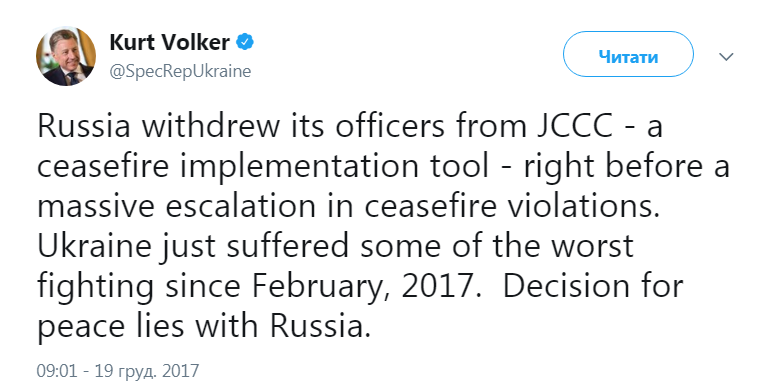775x385 pixels.
Task: Click 'Ukraine just suffered' in the tweet
Action: (195, 248)
